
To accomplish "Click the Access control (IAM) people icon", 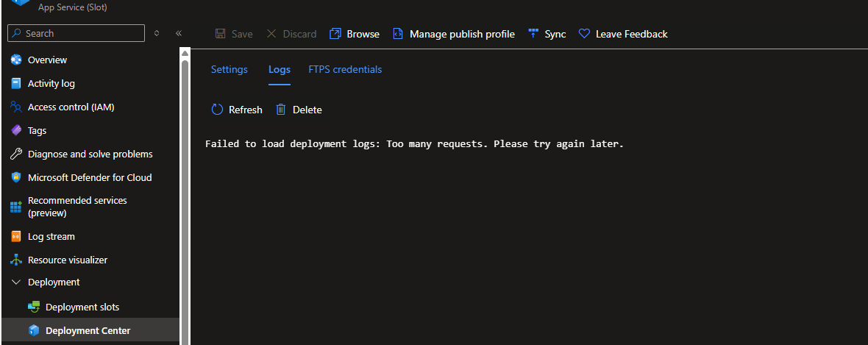I will click(16, 107).
